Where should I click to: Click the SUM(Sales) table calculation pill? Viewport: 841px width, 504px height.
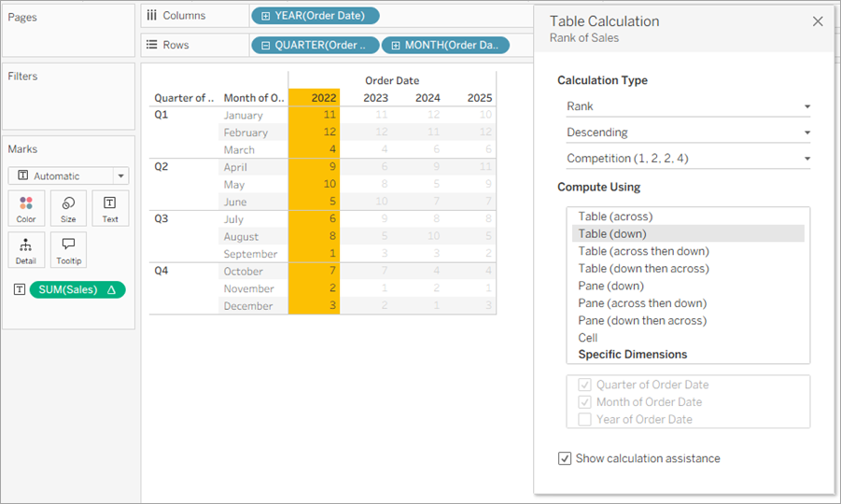coord(77,289)
